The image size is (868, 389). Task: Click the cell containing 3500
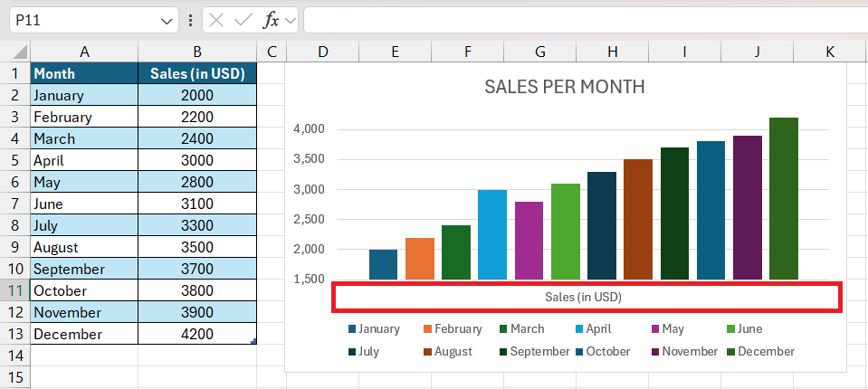[197, 247]
